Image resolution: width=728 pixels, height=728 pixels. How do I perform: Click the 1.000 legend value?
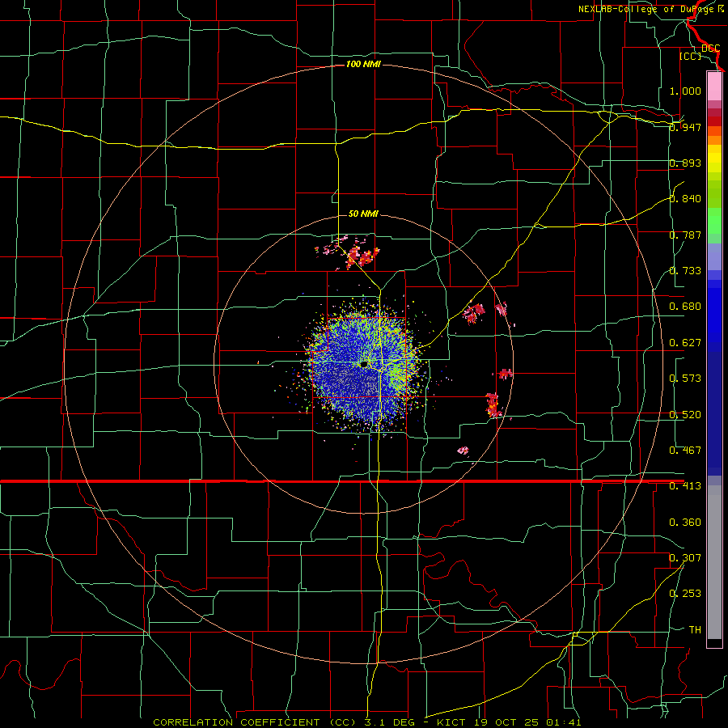(x=685, y=91)
